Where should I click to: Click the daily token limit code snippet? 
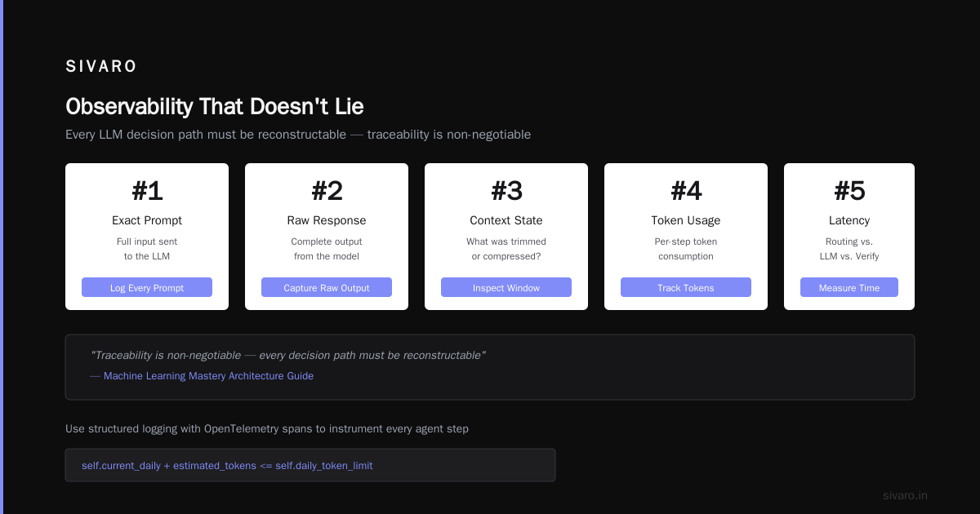point(310,465)
